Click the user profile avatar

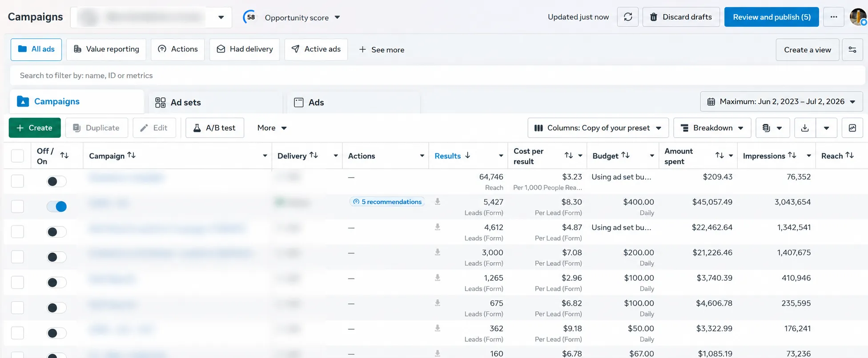pos(858,17)
